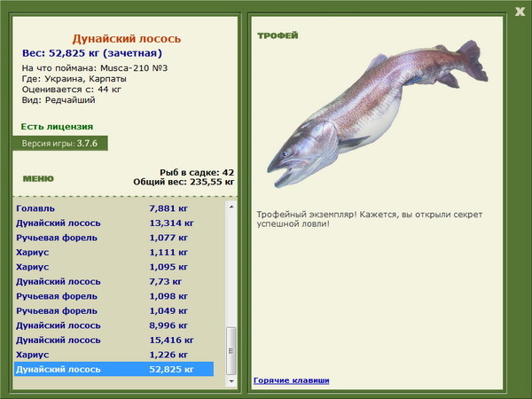Click the Оценивается с: 44 кг line
The image size is (532, 399).
72,90
